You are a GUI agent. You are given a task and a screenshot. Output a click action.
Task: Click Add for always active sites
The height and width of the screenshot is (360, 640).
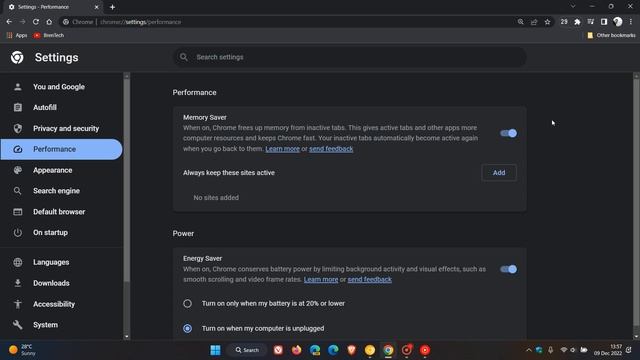click(x=499, y=173)
